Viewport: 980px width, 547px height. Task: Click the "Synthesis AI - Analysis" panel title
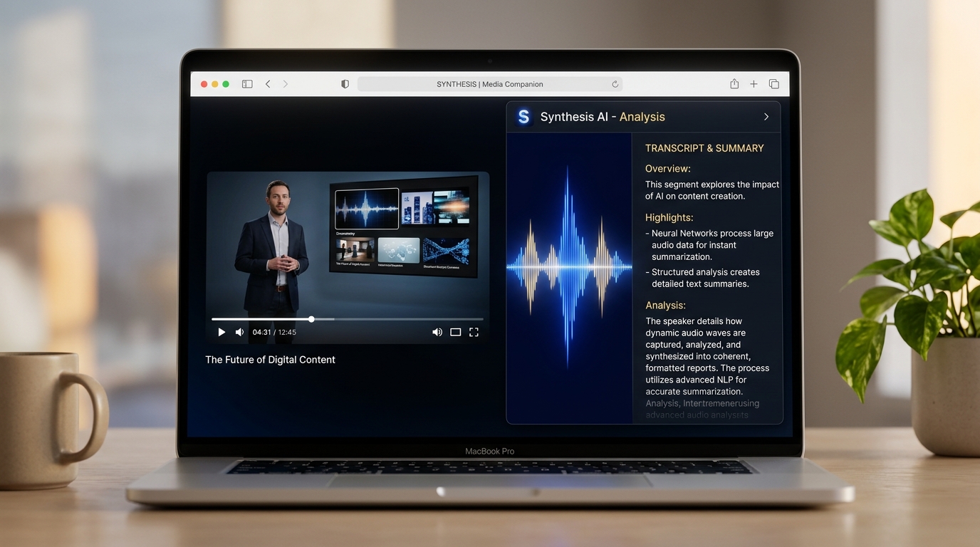click(x=603, y=117)
